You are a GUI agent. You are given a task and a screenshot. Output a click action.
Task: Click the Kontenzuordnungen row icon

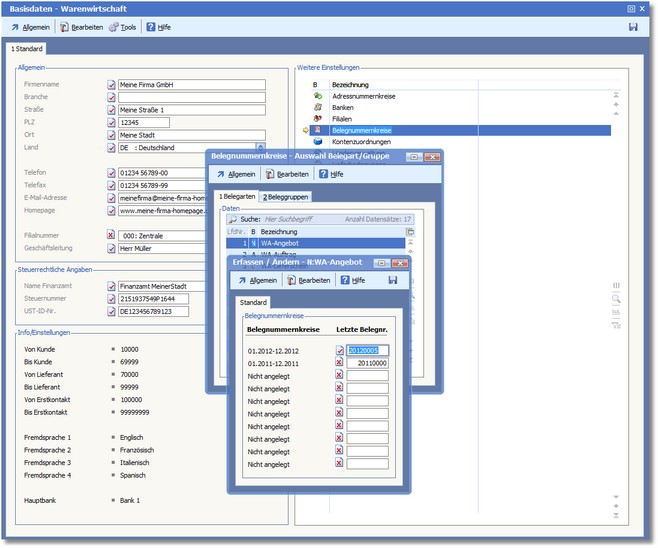pos(317,142)
